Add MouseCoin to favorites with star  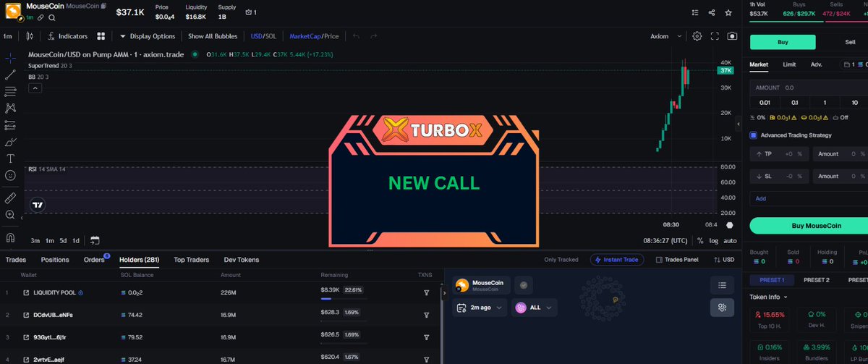point(730,12)
